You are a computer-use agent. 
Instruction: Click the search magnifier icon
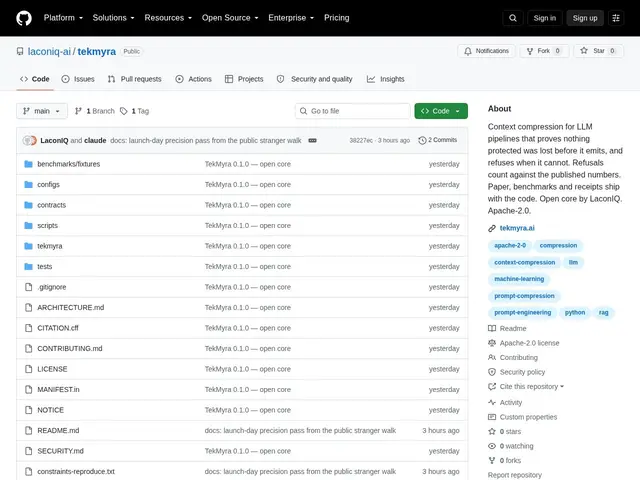coord(513,18)
